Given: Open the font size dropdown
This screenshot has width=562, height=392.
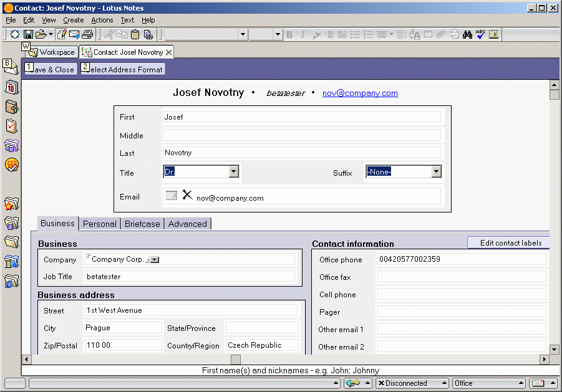Looking at the screenshot, I should tap(278, 34).
